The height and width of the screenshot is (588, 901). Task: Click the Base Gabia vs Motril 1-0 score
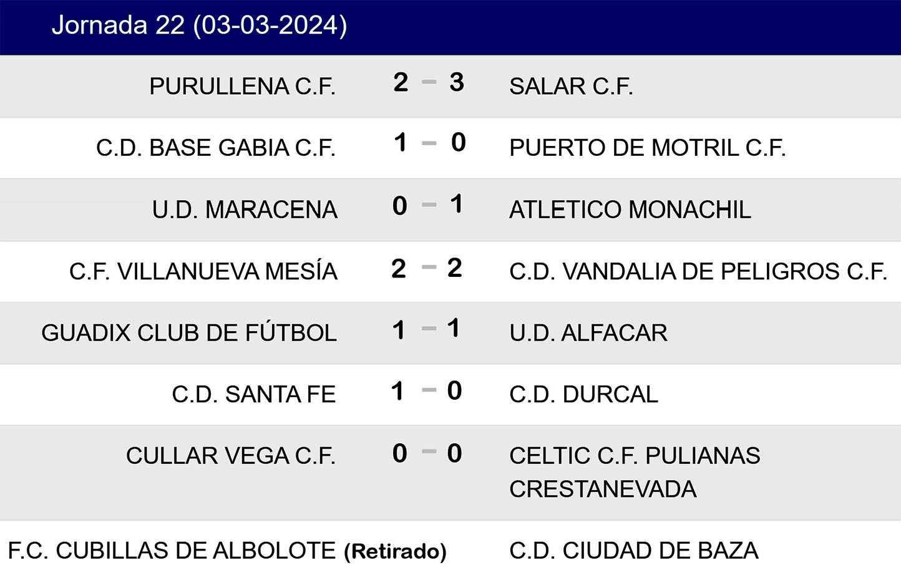click(429, 143)
